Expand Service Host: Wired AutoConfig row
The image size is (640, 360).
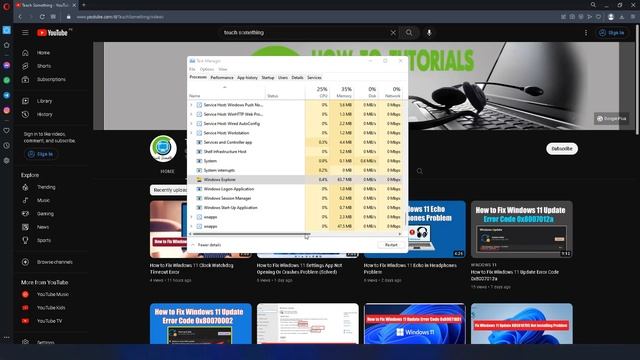tap(191, 124)
